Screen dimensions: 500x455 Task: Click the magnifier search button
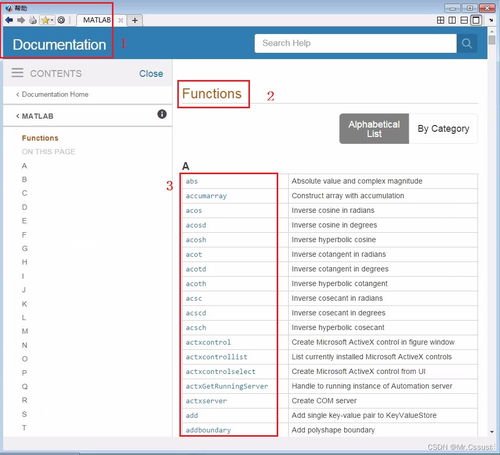467,43
